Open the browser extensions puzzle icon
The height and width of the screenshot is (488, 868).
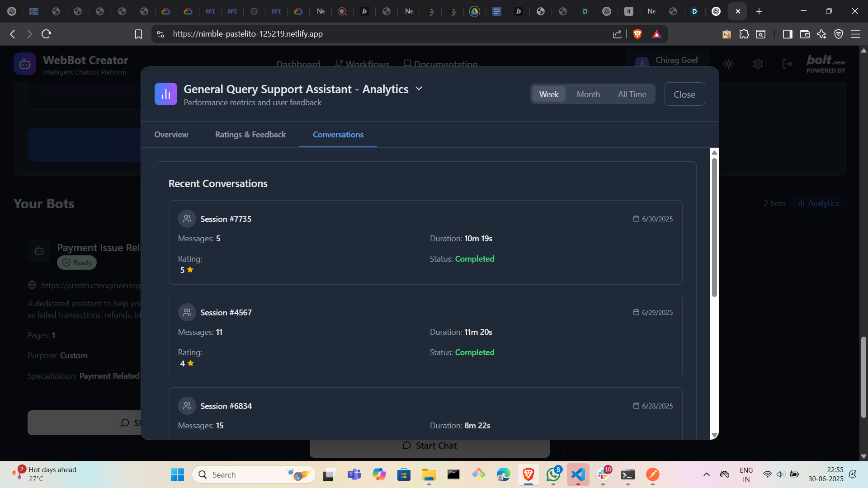[744, 34]
